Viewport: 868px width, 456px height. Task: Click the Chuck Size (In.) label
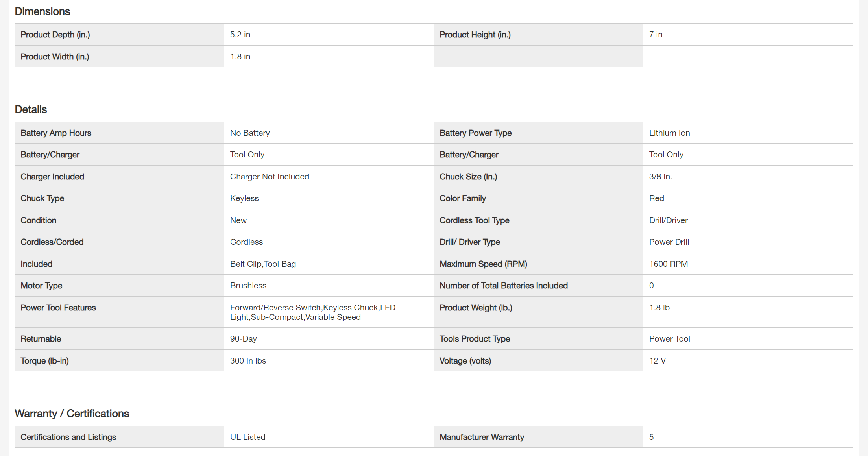tap(468, 177)
